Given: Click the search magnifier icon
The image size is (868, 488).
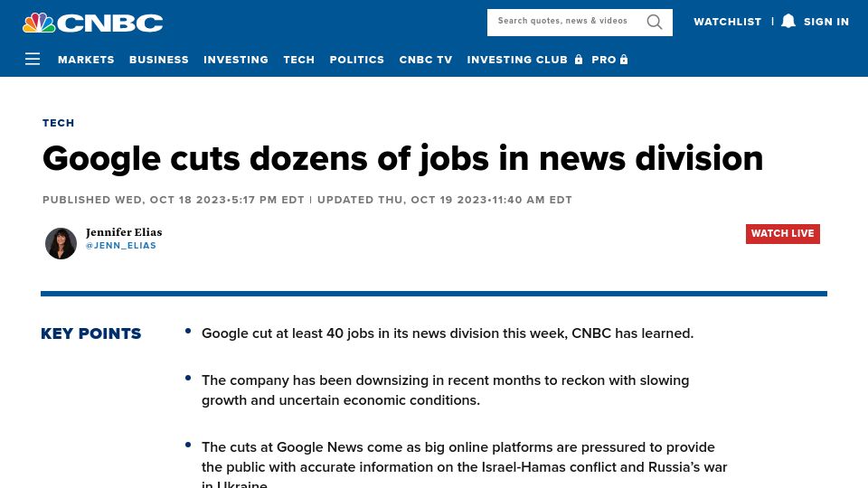Looking at the screenshot, I should tap(655, 22).
